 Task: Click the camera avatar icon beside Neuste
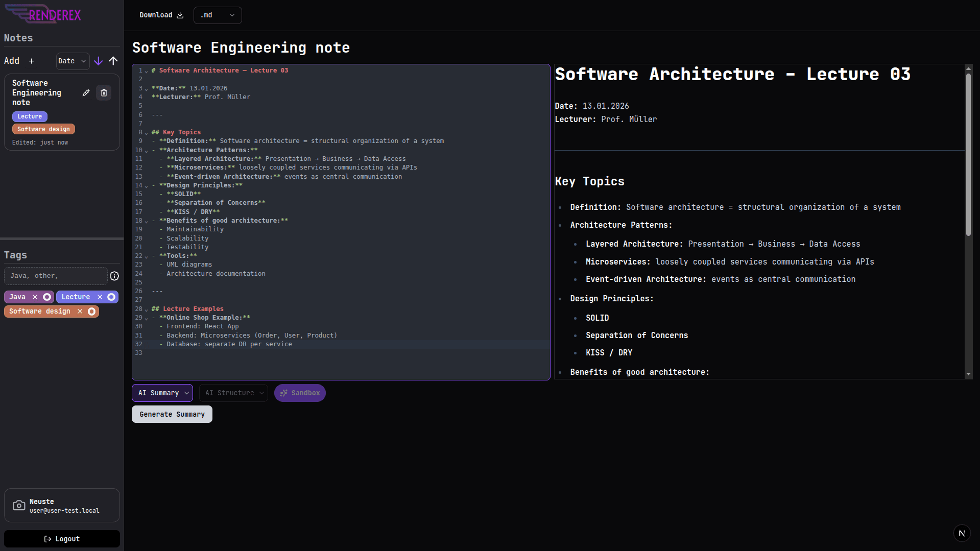pos(19,506)
